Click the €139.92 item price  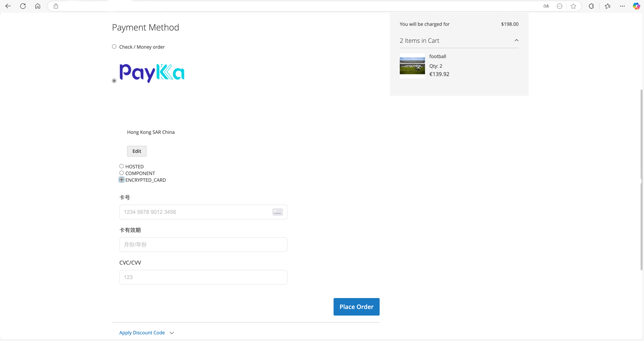439,74
